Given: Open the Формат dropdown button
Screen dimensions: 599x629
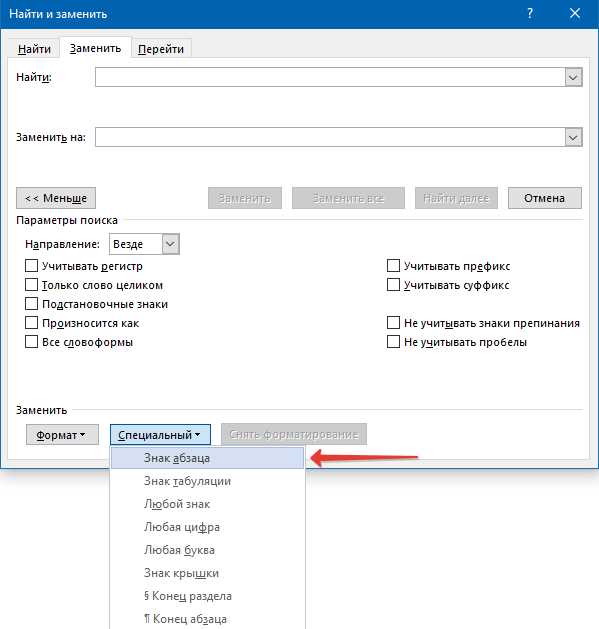Looking at the screenshot, I should (x=62, y=435).
